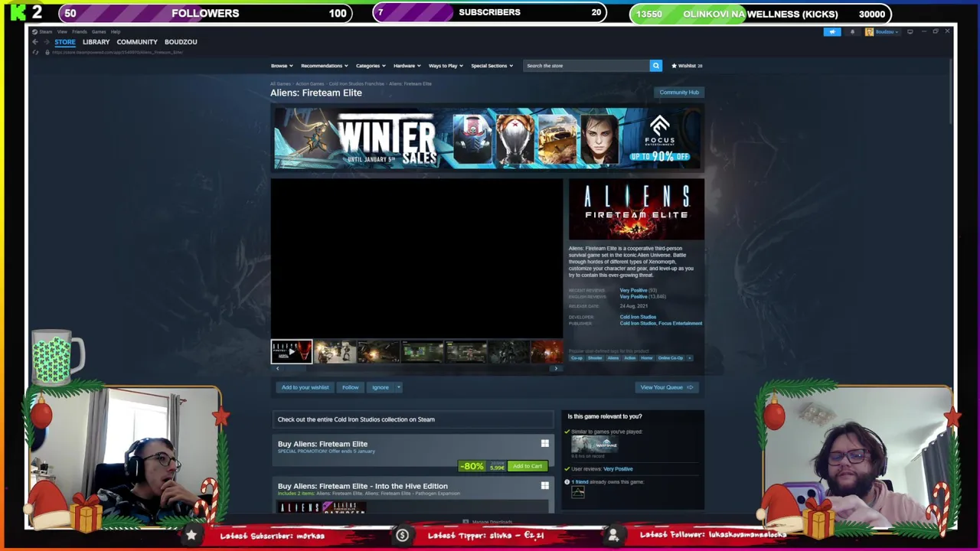Click the Action tag
Viewport: 980px width, 551px height.
(x=629, y=358)
